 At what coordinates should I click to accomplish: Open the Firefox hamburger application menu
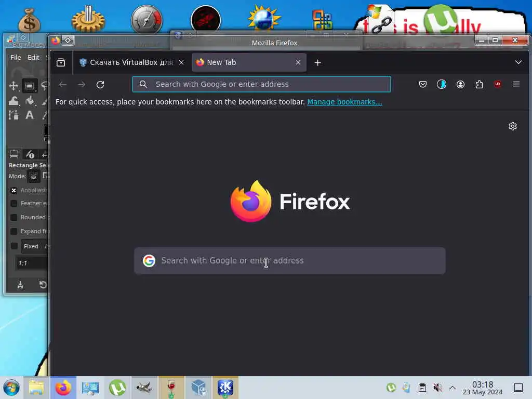pos(516,84)
